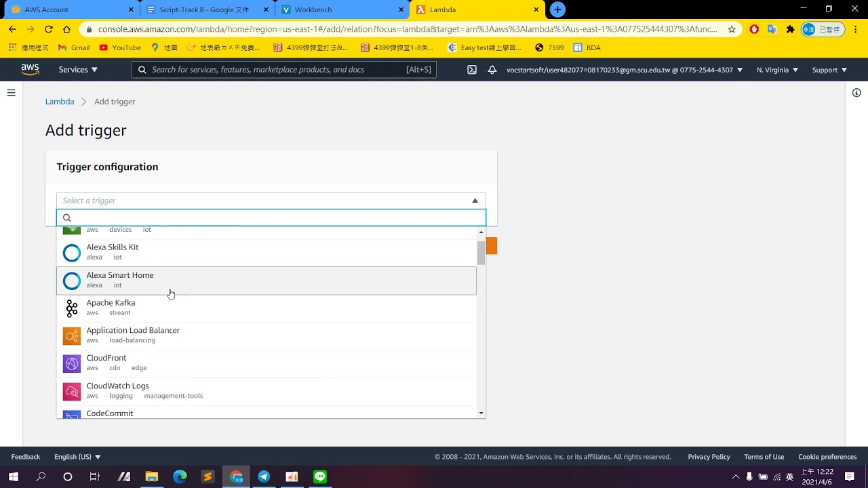Open the Support dropdown
The width and height of the screenshot is (868, 488).
pyautogui.click(x=829, y=70)
